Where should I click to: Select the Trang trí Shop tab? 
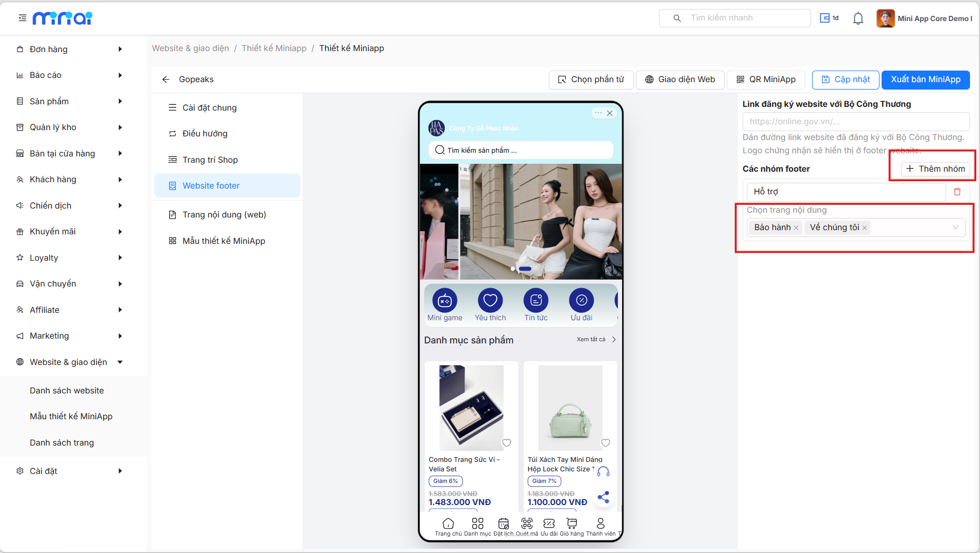tap(227, 160)
